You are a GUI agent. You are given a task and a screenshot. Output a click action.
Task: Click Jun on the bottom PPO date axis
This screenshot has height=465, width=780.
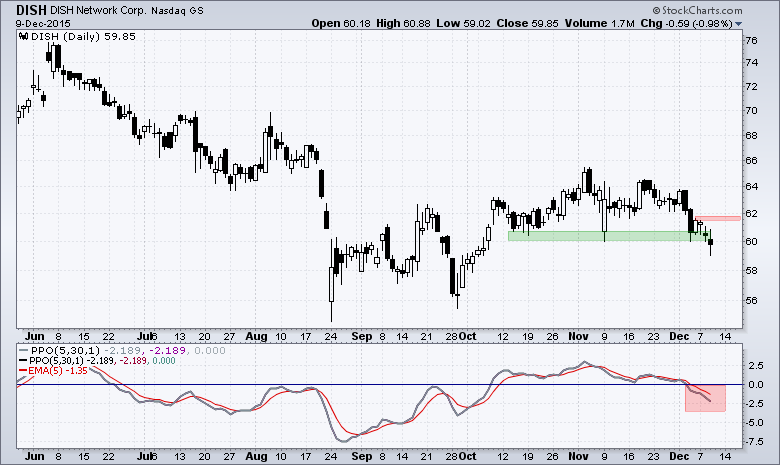[35, 456]
